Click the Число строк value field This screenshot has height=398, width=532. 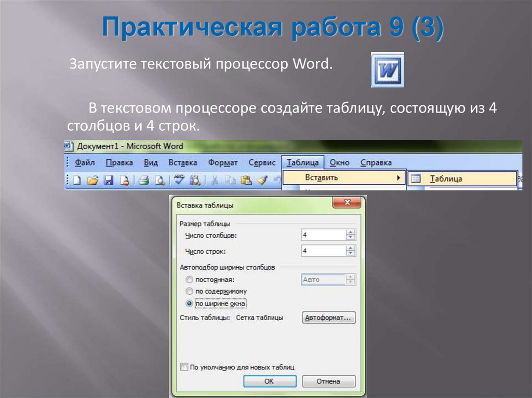coord(324,251)
